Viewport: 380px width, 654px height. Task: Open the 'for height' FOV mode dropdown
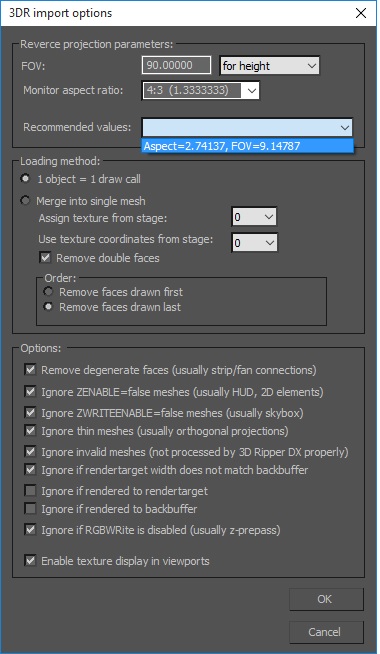pos(269,65)
